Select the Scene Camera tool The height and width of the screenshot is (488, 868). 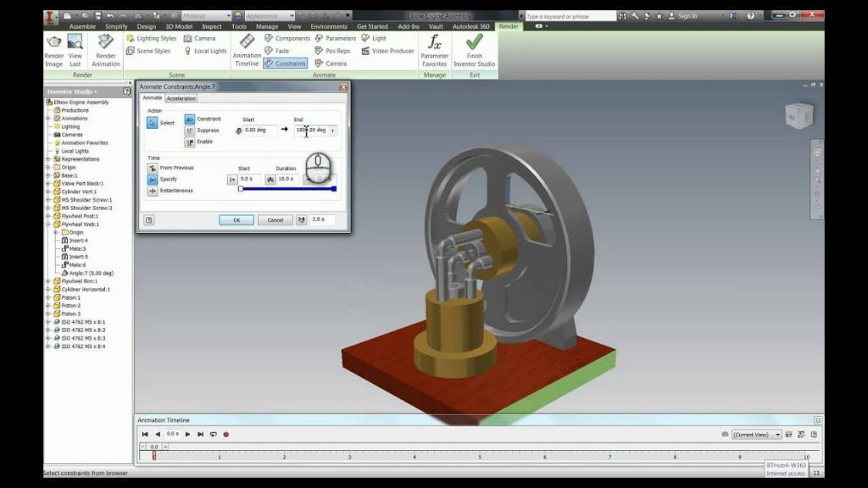tap(199, 38)
